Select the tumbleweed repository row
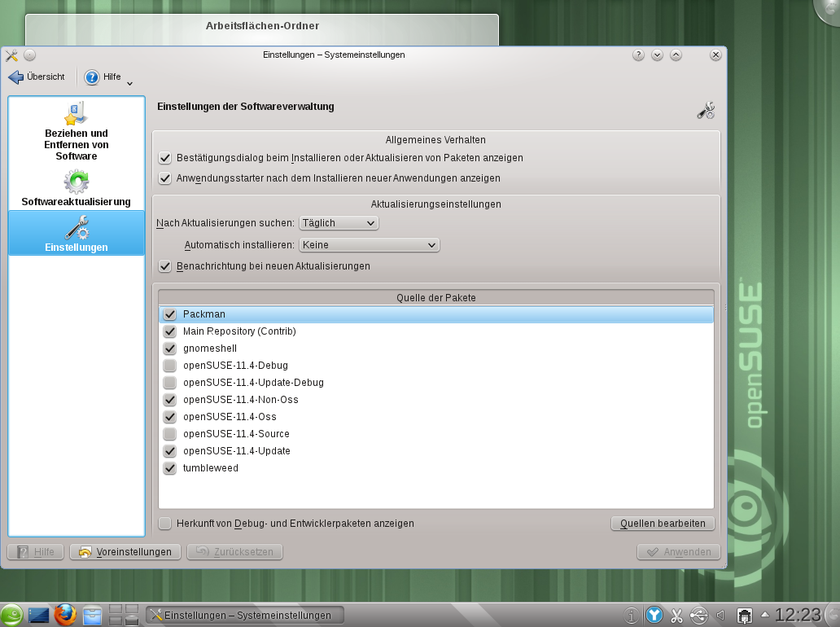 [211, 468]
